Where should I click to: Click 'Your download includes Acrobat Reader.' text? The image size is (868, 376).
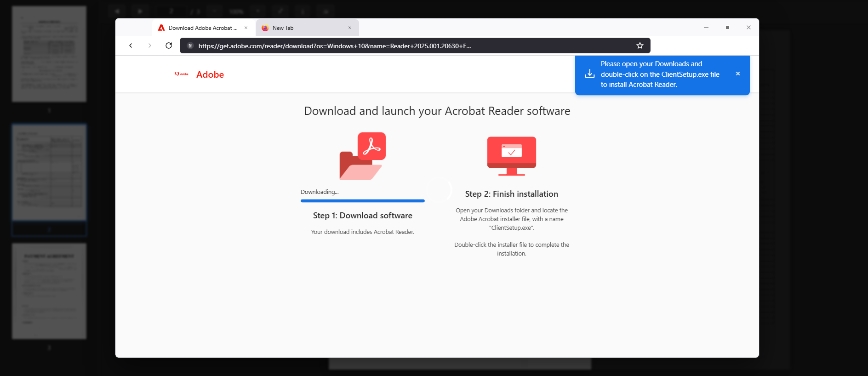pyautogui.click(x=363, y=232)
